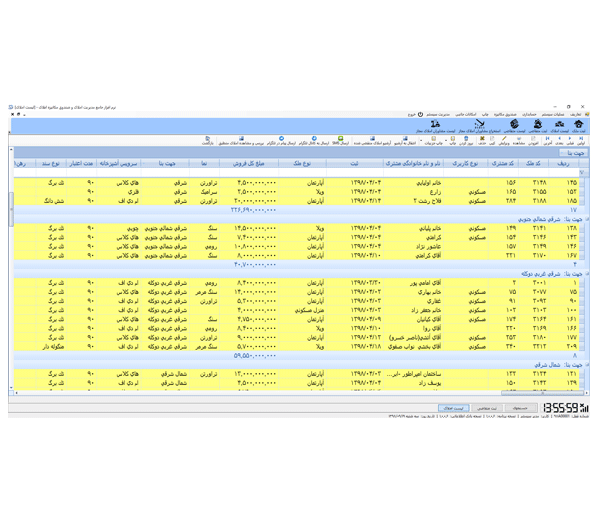
Task: Switch to the جستجو bottom tab
Action: point(520,408)
